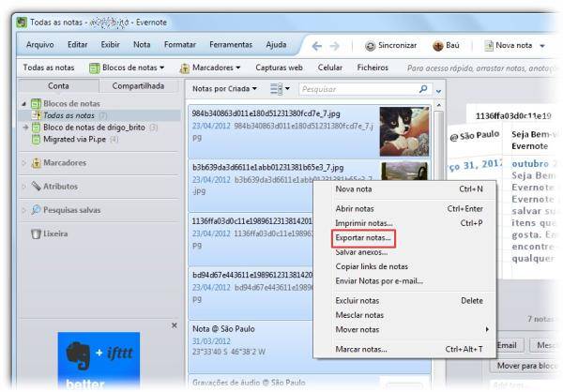Viewport: 563px width, 392px height.
Task: Open the Arquivo menu
Action: (40, 44)
